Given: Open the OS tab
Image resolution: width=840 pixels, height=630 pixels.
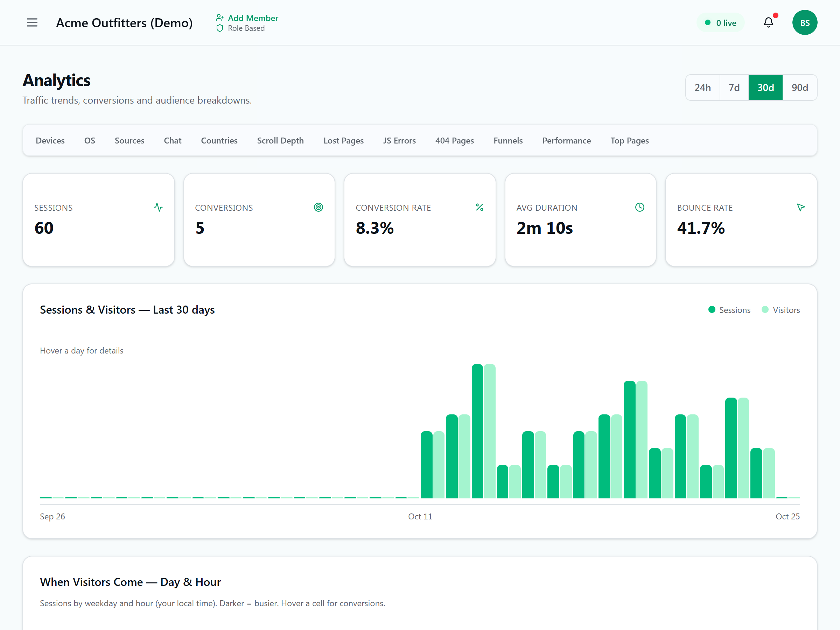Looking at the screenshot, I should (90, 140).
